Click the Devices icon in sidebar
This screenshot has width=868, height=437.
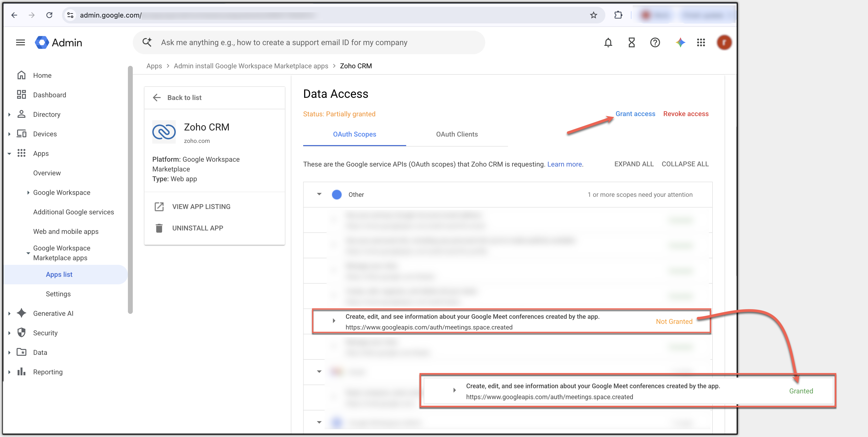tap(21, 134)
